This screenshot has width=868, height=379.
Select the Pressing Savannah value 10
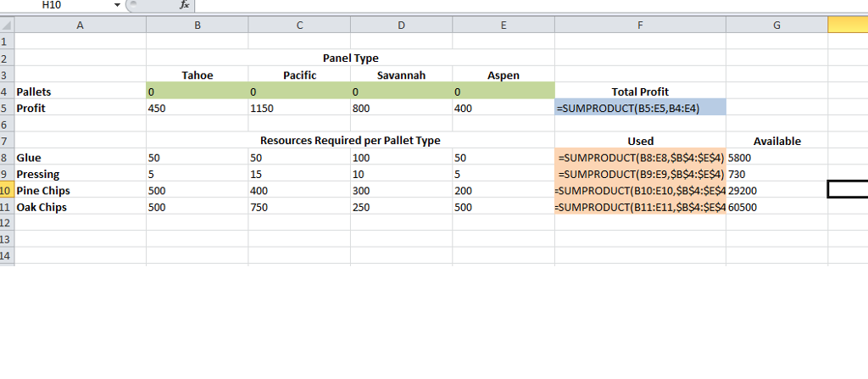click(x=401, y=174)
